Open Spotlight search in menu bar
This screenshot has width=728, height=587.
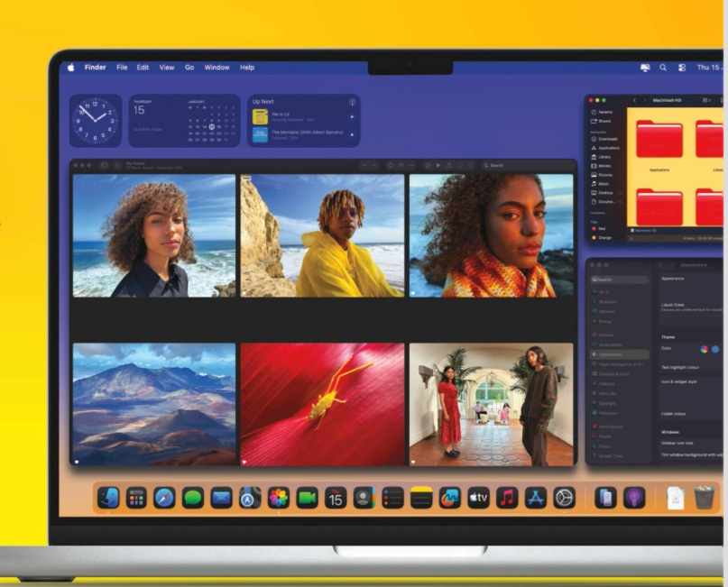click(x=663, y=68)
